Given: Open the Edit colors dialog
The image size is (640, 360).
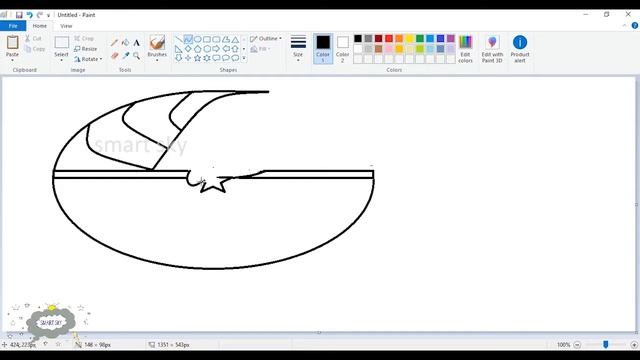Looking at the screenshot, I should tap(465, 49).
